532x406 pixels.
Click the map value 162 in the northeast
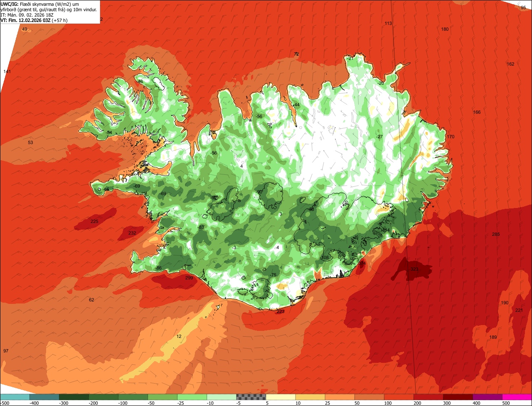tap(510, 64)
